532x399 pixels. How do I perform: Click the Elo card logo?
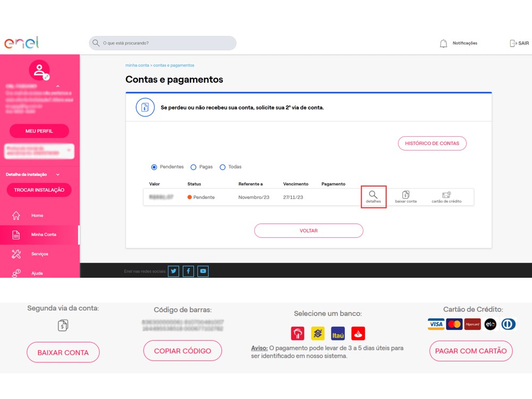[491, 324]
